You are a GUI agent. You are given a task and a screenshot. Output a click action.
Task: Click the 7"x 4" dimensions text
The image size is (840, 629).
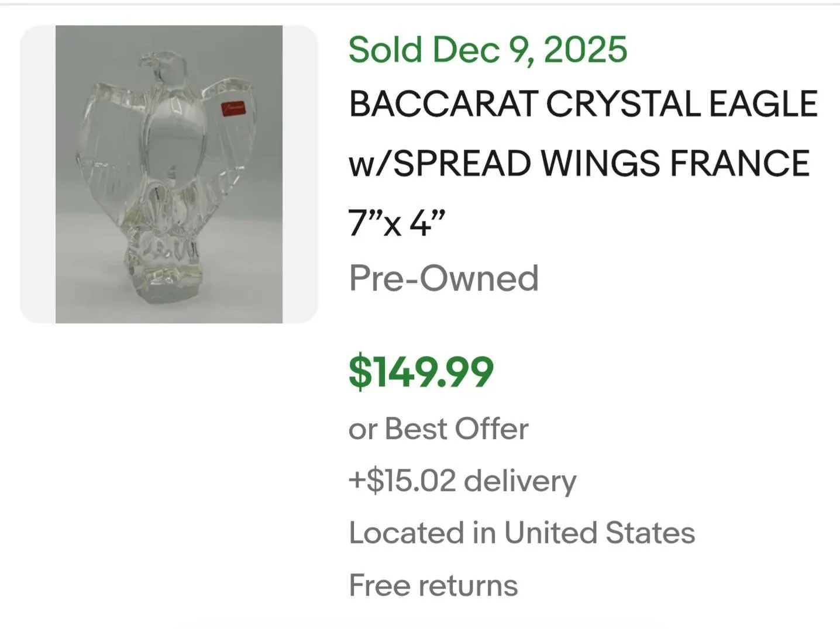397,223
